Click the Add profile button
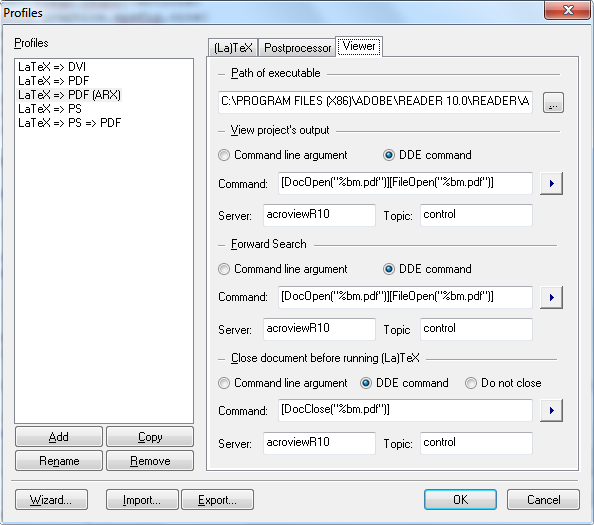This screenshot has width=594, height=525. (59, 437)
